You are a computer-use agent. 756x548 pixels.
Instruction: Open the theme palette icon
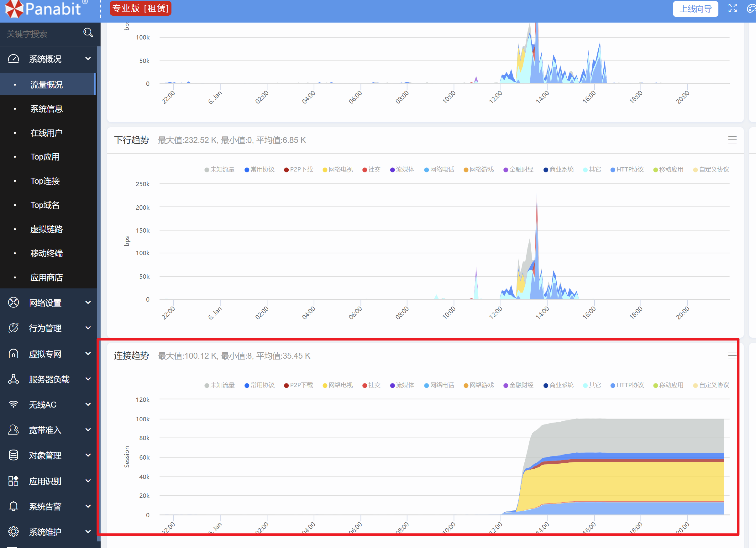click(751, 8)
